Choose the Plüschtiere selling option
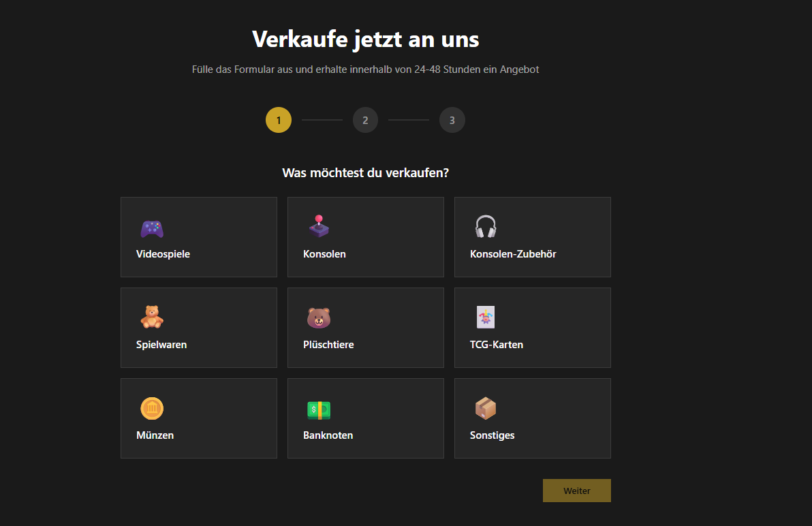This screenshot has height=526, width=812. (x=365, y=328)
